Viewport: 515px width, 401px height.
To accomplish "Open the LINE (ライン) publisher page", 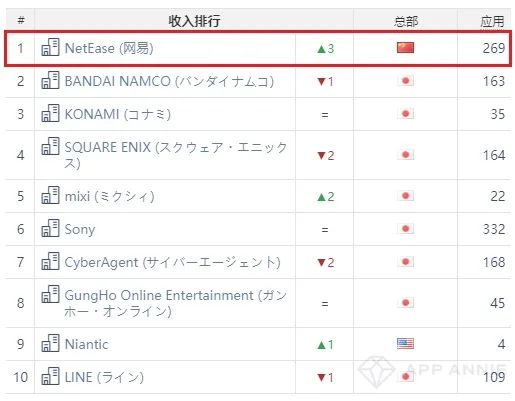I will (x=104, y=377).
